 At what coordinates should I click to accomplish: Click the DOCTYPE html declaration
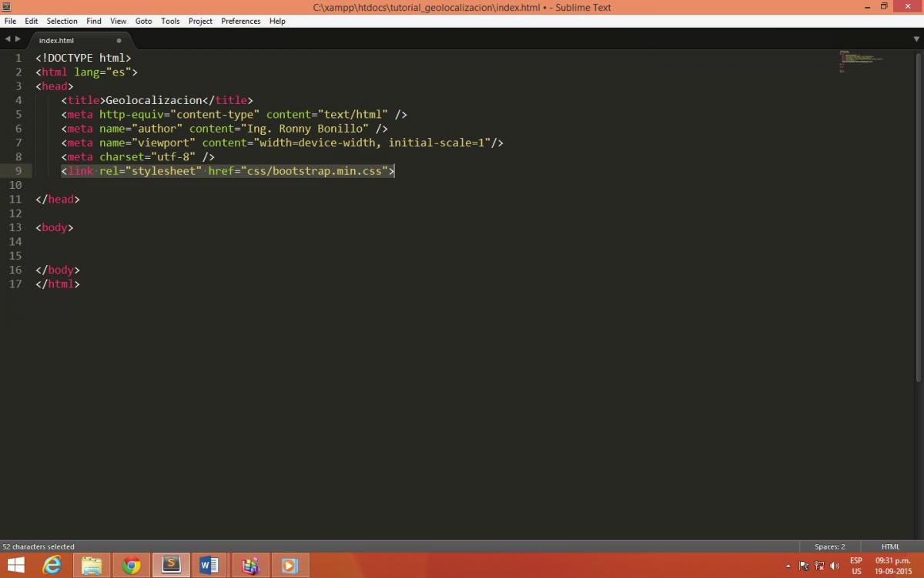(83, 58)
